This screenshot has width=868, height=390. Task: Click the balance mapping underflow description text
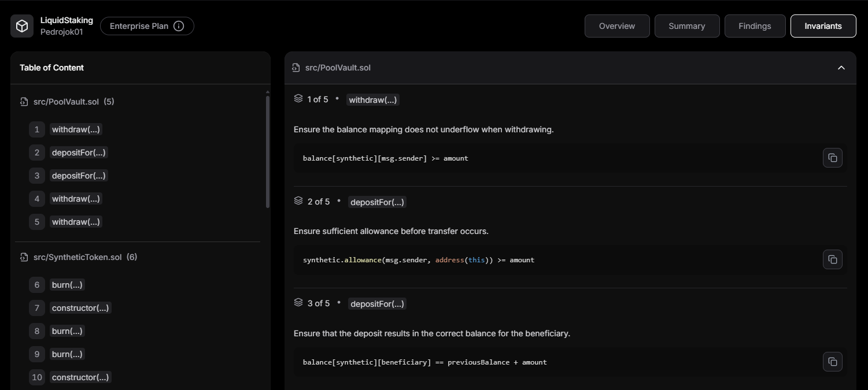pos(424,129)
